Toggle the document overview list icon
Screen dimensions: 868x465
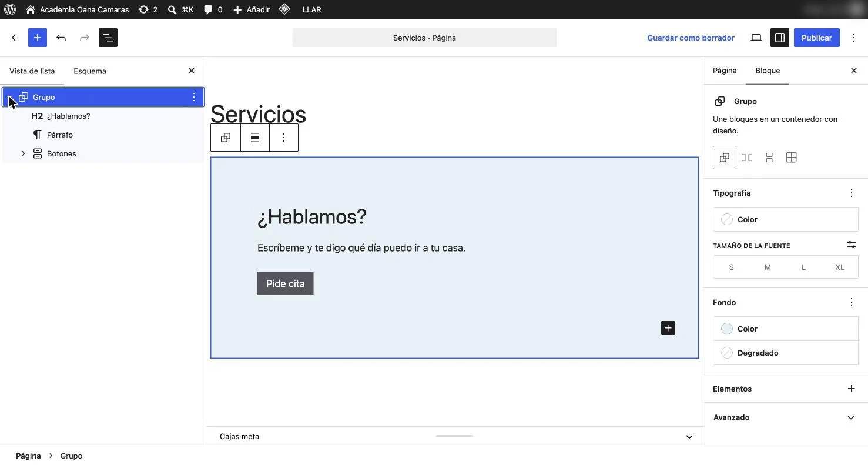[108, 38]
